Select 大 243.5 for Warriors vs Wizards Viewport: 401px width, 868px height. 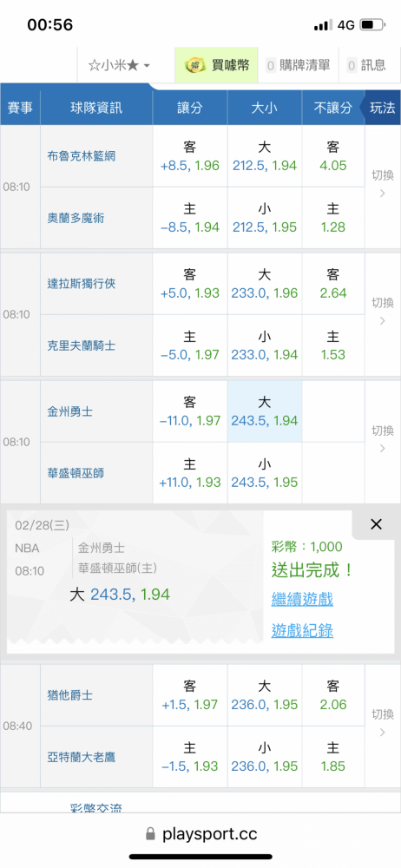coord(265,411)
